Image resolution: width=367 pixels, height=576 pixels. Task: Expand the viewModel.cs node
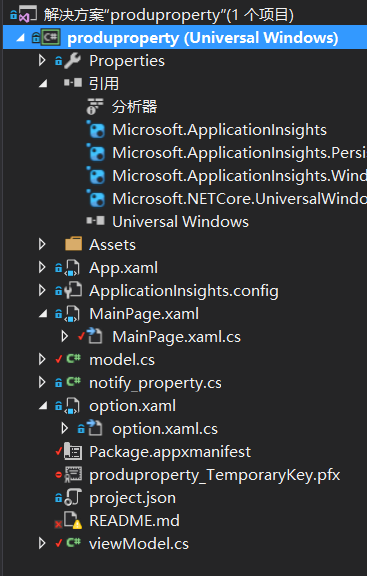click(42, 543)
